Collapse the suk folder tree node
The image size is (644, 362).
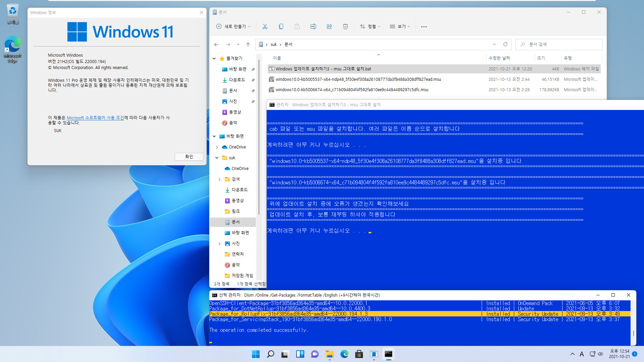point(217,158)
